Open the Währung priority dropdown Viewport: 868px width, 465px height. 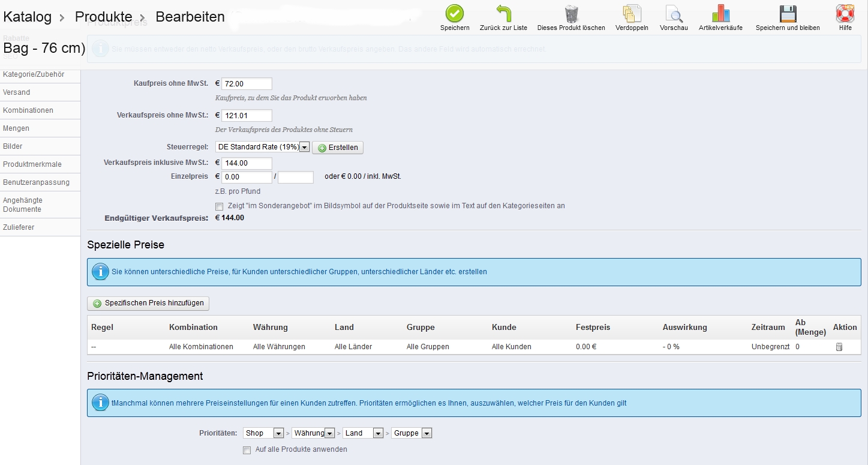(x=313, y=433)
